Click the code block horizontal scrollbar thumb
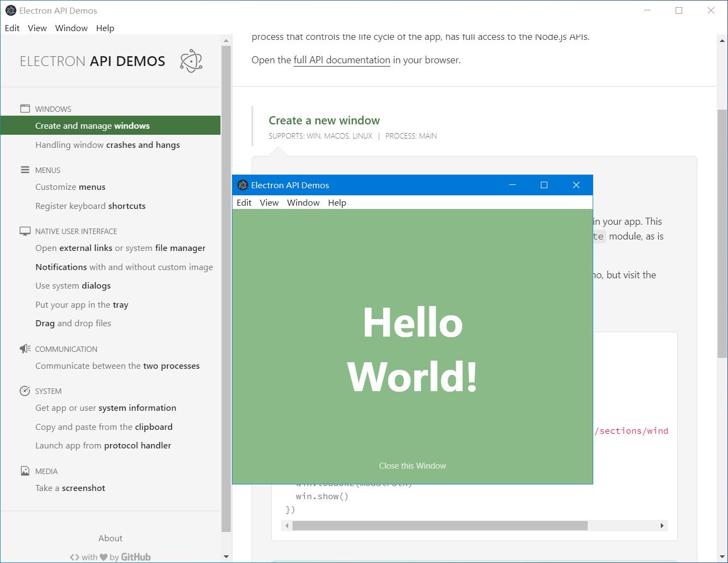 (x=440, y=525)
